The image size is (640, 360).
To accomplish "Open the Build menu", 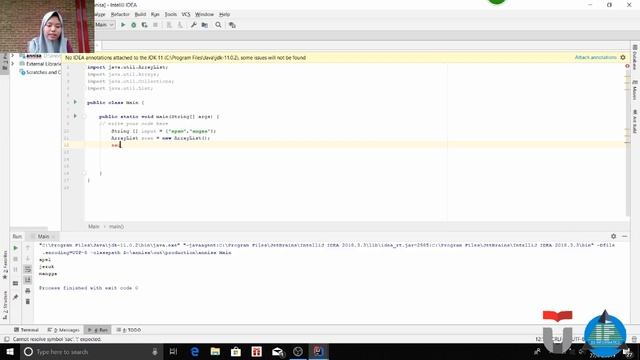I will [140, 14].
